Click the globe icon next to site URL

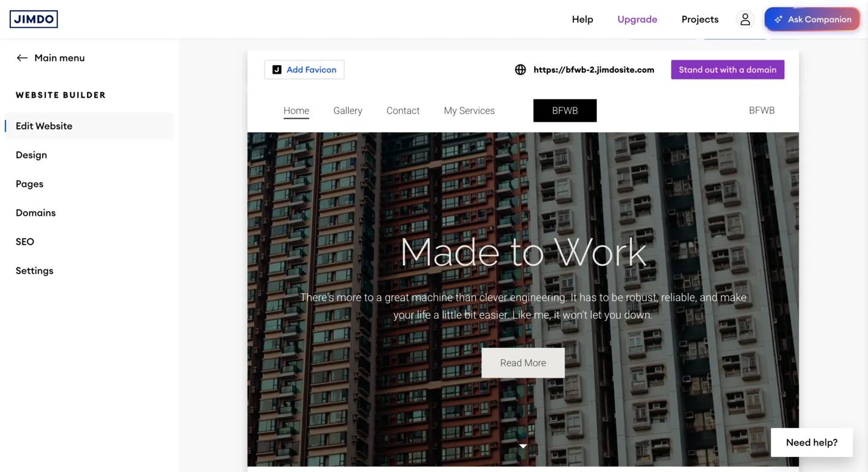[520, 70]
